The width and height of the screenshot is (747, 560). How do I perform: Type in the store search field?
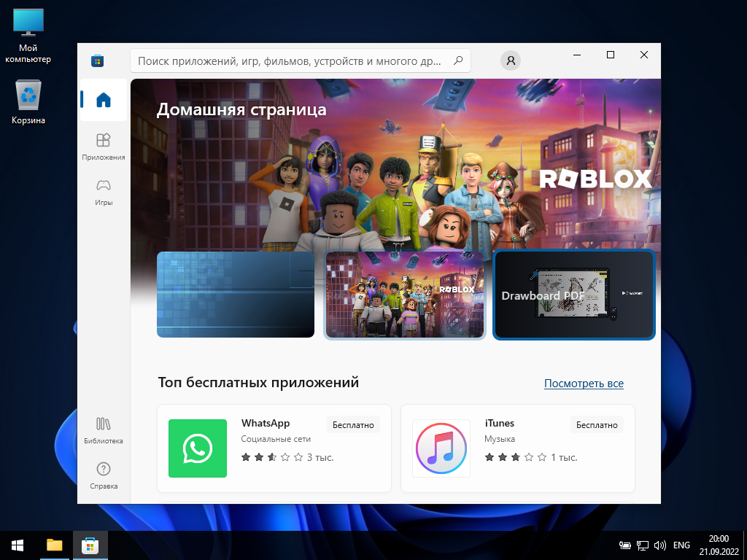coord(292,61)
